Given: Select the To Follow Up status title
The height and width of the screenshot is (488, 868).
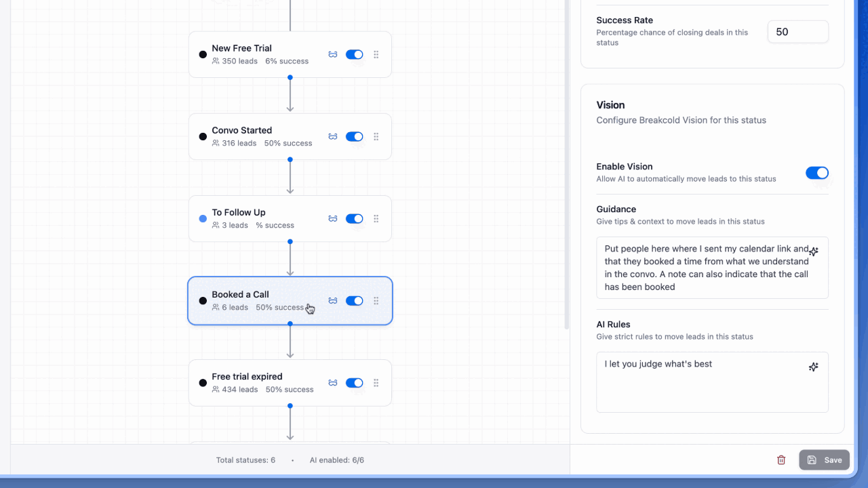Looking at the screenshot, I should [x=239, y=212].
